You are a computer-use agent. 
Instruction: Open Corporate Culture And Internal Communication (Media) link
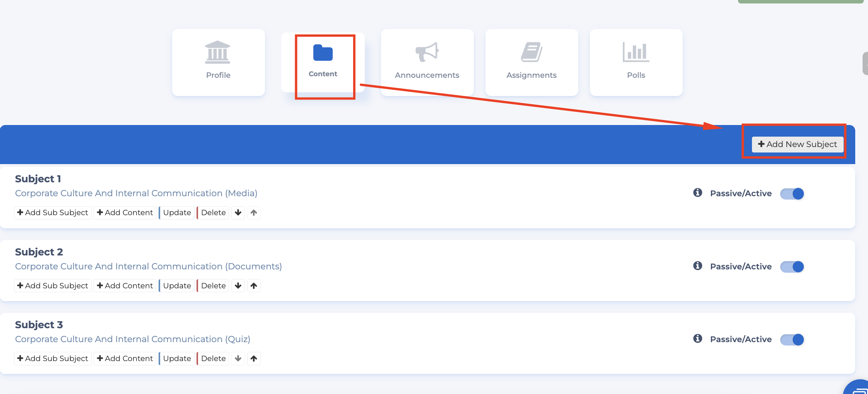point(136,193)
